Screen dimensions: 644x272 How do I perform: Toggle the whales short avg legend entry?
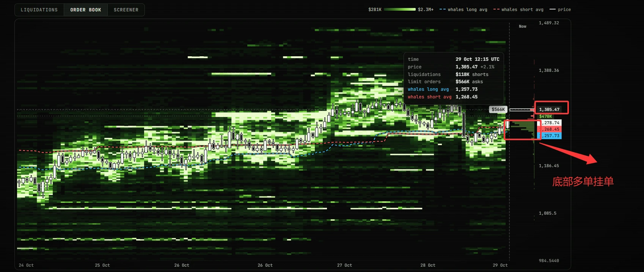click(518, 9)
